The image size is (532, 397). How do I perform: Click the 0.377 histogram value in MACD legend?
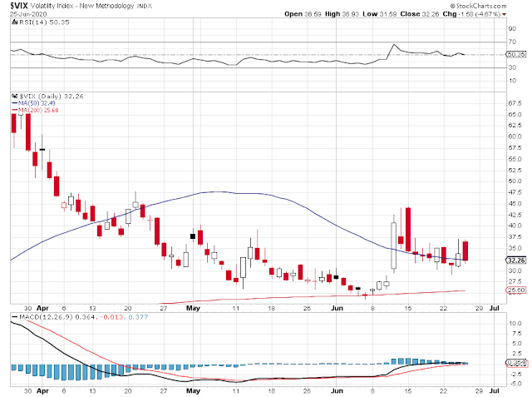[x=139, y=317]
